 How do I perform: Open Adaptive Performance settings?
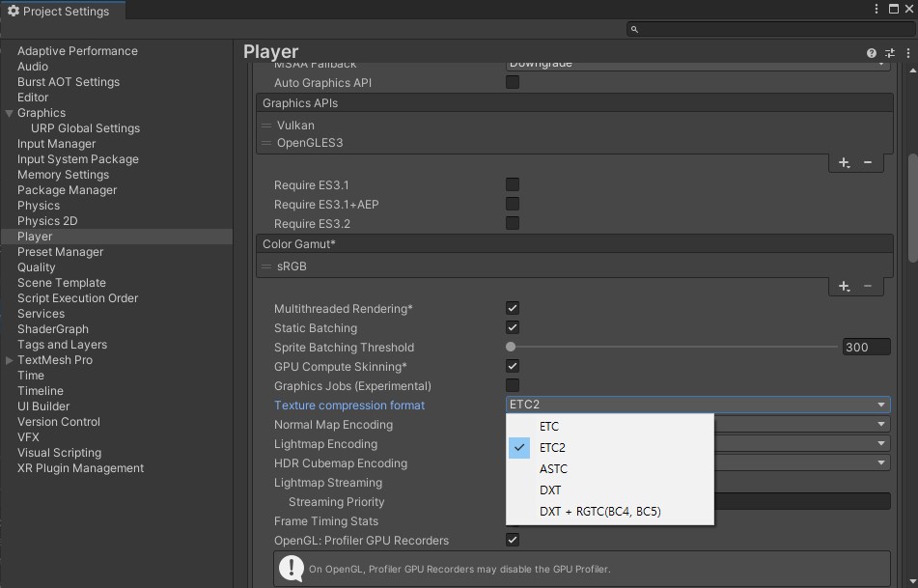point(77,51)
